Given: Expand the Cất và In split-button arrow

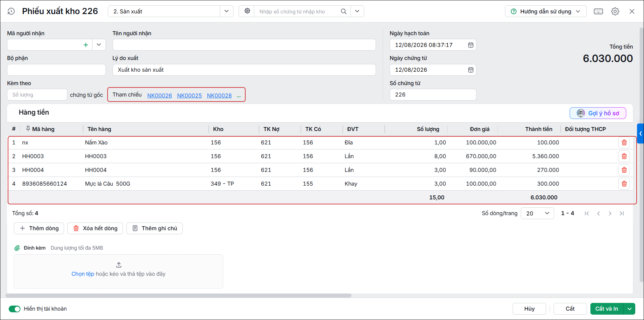Looking at the screenshot, I should [629, 309].
